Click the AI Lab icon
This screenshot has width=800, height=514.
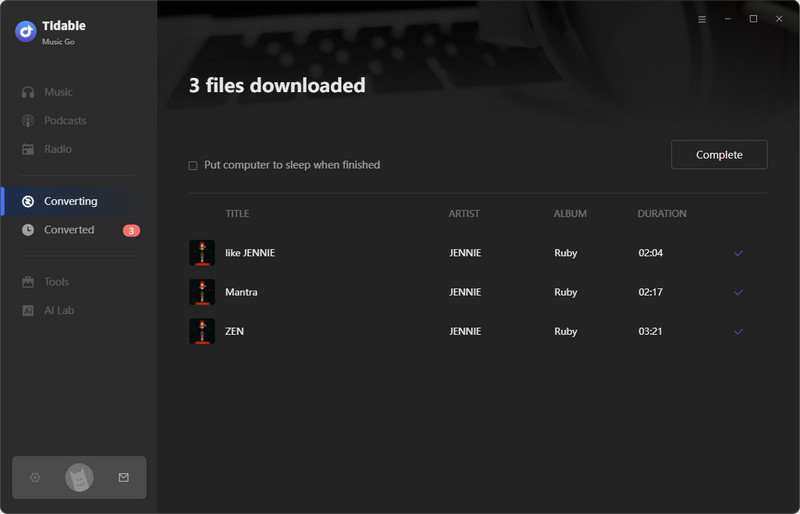[28, 310]
